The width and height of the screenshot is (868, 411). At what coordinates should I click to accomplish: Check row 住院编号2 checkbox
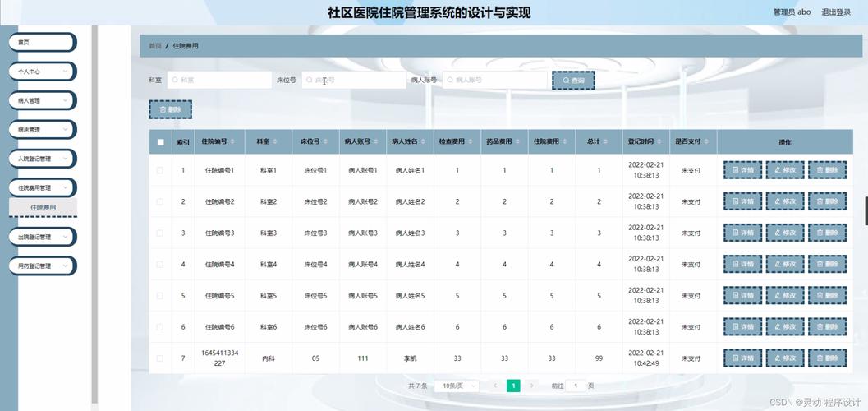pos(160,201)
